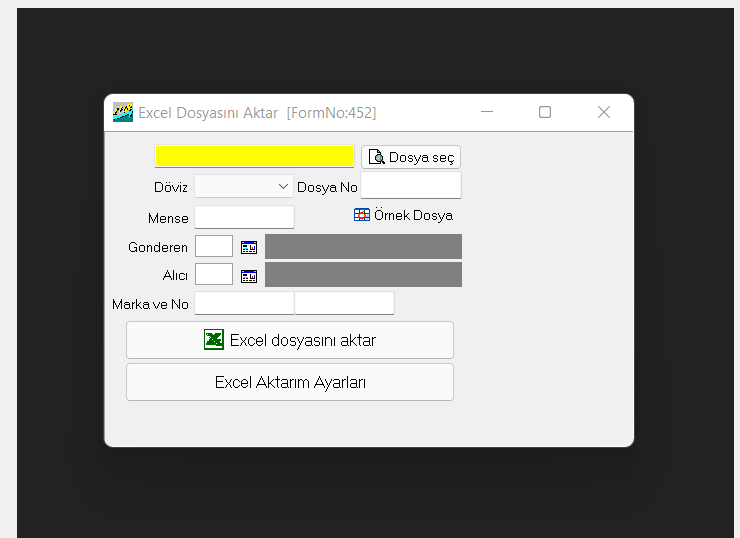Screen dimensions: 740x538
Task: Focus the Mense input field
Action: (244, 217)
